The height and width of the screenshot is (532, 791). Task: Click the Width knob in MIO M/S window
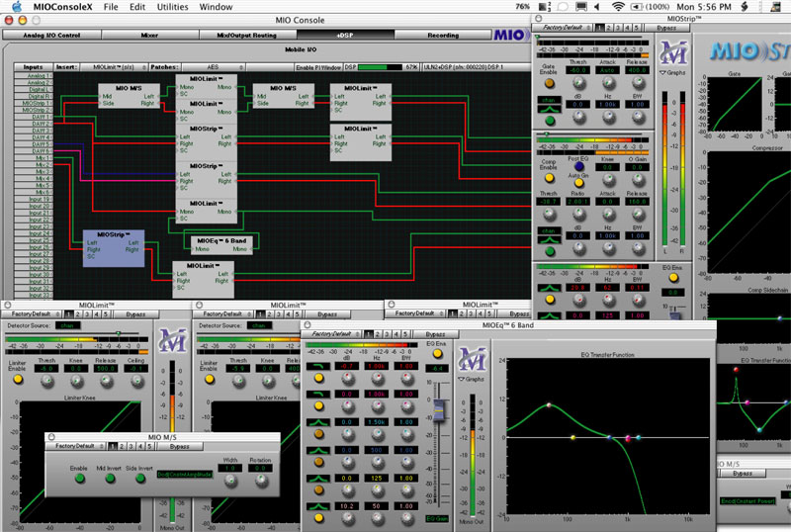point(229,479)
